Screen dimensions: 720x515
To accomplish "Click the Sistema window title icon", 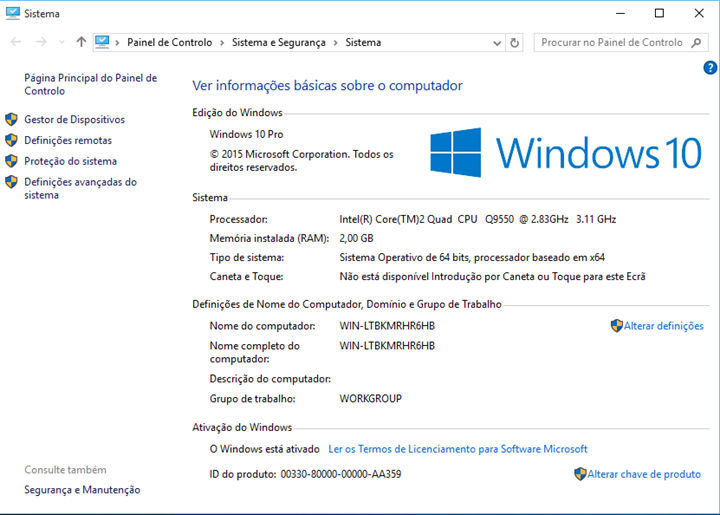I will click(13, 14).
